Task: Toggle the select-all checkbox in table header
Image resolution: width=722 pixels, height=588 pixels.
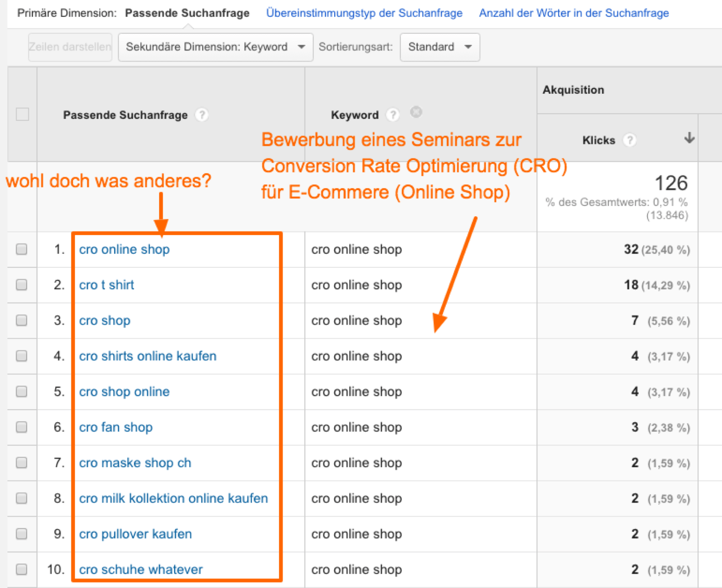Action: pos(22,114)
